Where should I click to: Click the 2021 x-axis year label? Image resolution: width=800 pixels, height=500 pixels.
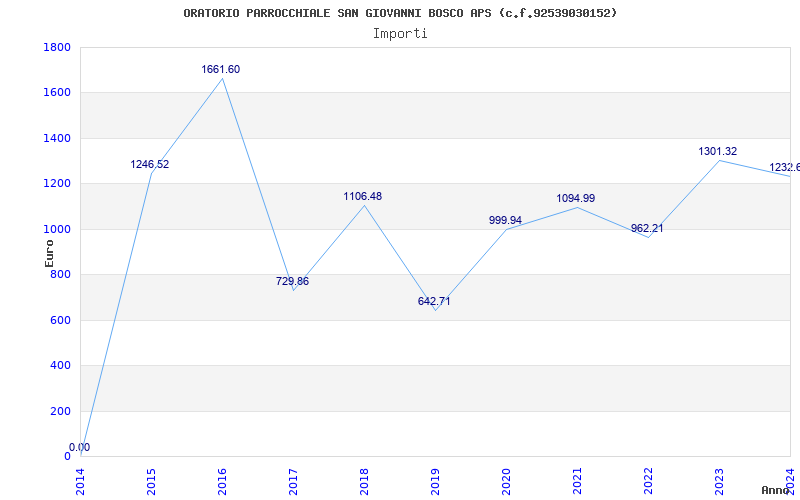pyautogui.click(x=577, y=482)
